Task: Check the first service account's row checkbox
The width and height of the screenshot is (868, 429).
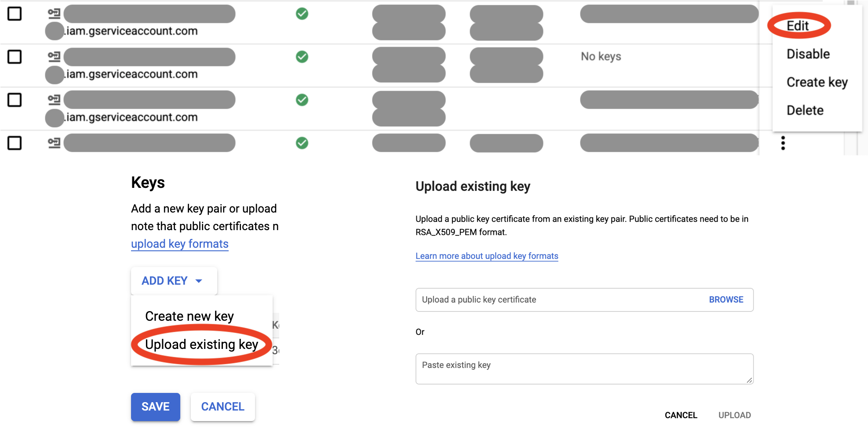Action: coord(15,14)
